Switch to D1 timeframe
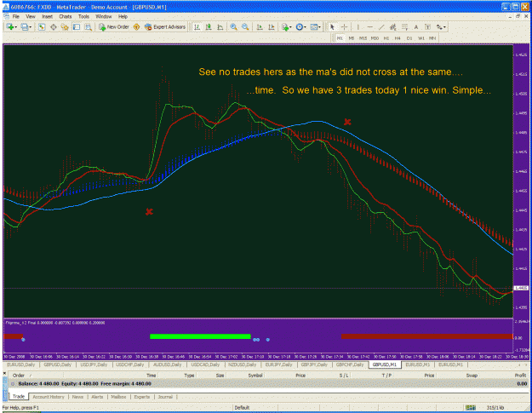This screenshot has width=532, height=413. [x=409, y=38]
